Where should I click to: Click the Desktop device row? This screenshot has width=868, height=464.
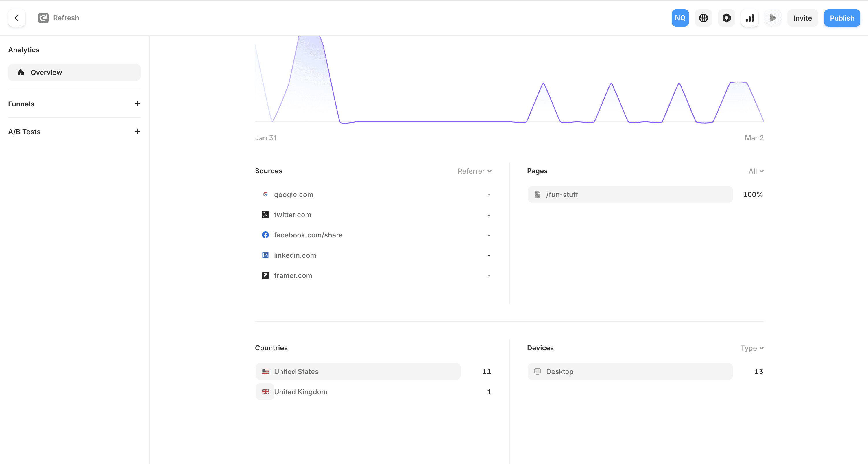pos(629,372)
